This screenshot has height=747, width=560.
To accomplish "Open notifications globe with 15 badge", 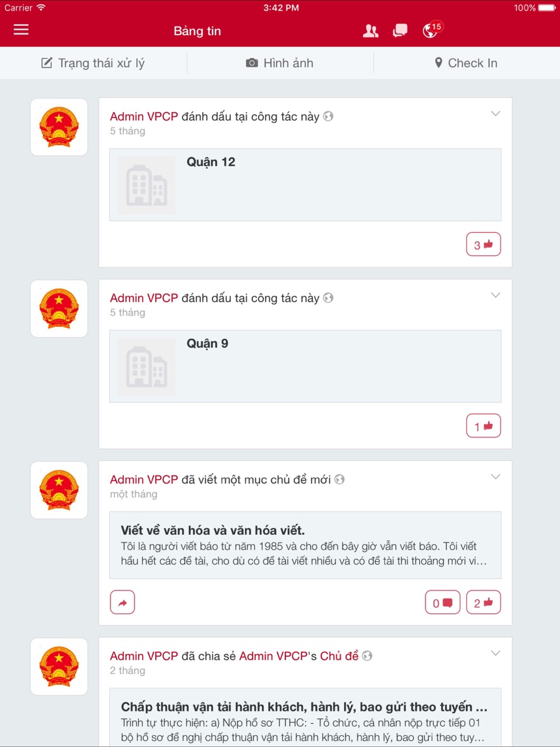I will pos(432,30).
